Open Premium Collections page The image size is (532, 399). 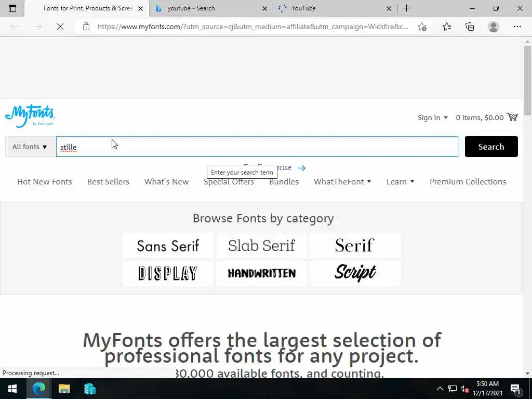tap(468, 181)
